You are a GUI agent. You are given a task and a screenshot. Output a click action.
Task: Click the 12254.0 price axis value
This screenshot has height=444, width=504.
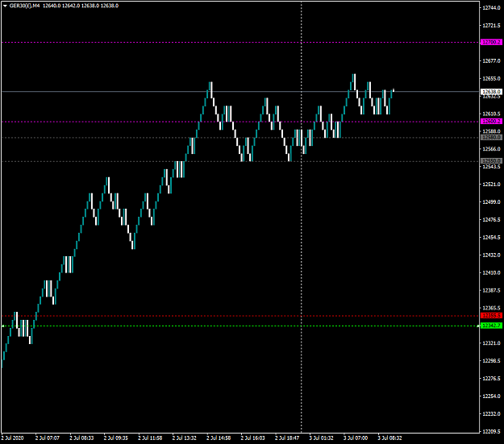[x=491, y=396]
